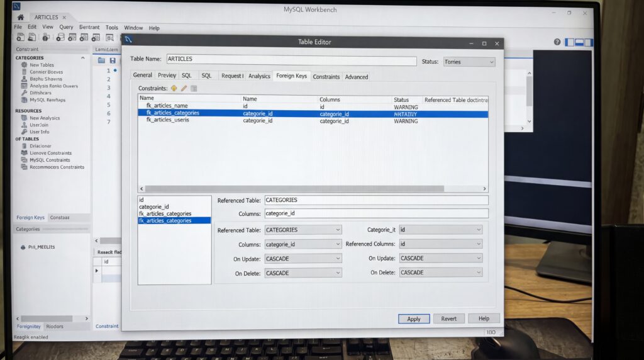
Task: Select the Foreign Keys tab in Table Editor
Action: pyautogui.click(x=291, y=76)
